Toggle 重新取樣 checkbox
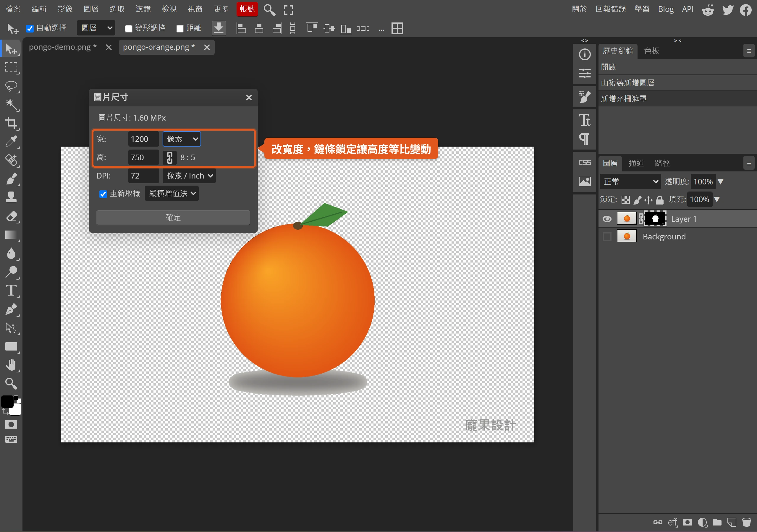 [103, 194]
